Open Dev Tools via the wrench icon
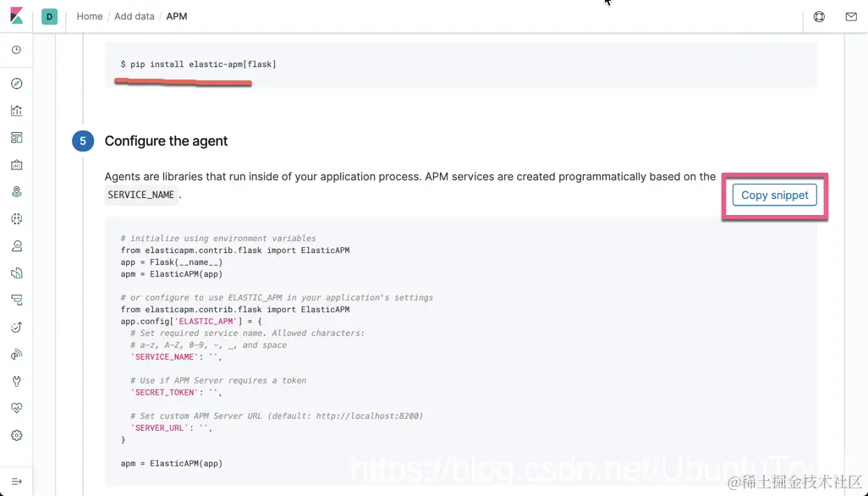Viewport: 868px width, 496px height. click(x=17, y=381)
